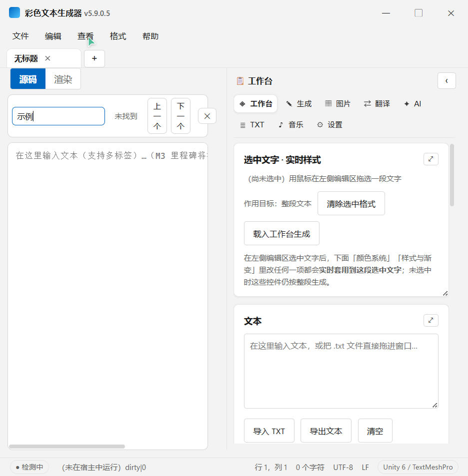468x476 pixels.
Task: Open the 编辑 menu
Action: tap(53, 36)
